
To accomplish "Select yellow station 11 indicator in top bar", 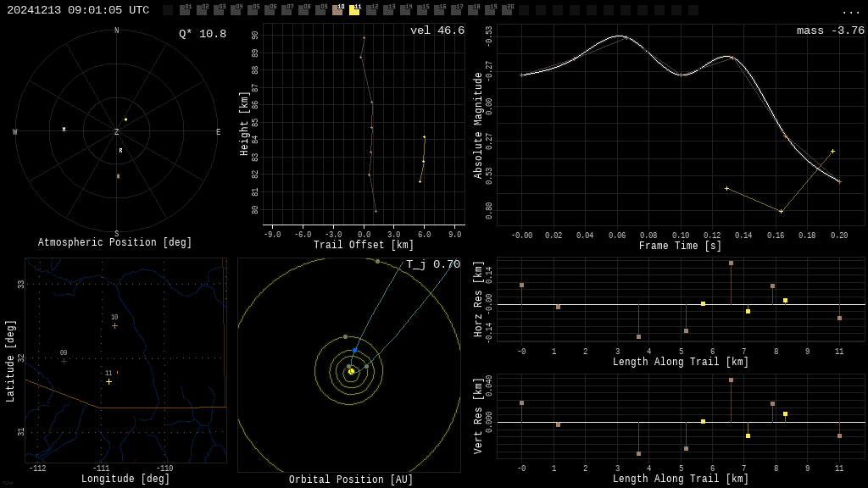I will [354, 10].
